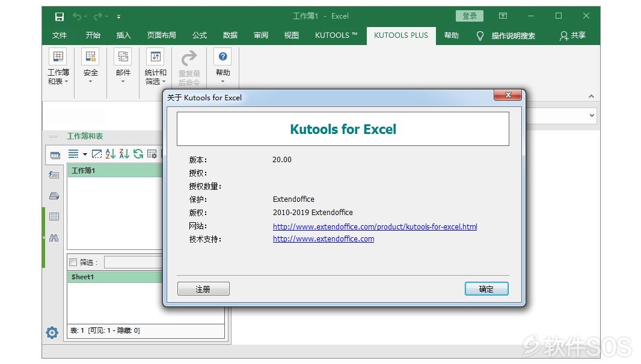Select Sheet1 in the sheet list

(x=115, y=277)
